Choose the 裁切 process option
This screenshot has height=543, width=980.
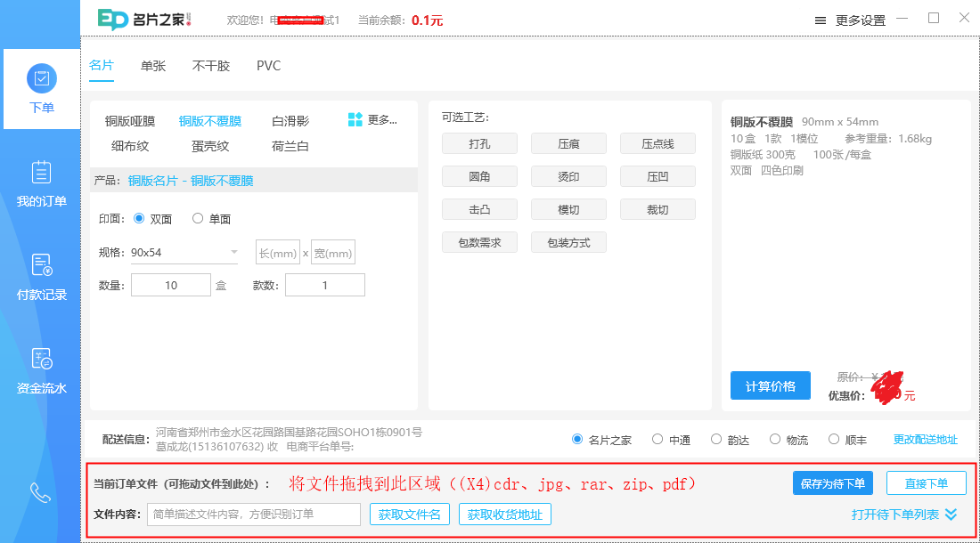657,210
